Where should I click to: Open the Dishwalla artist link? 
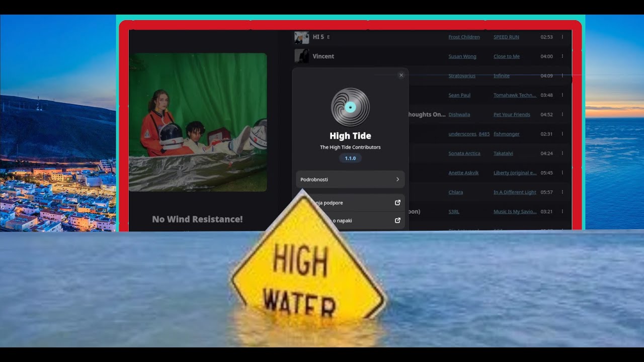459,115
